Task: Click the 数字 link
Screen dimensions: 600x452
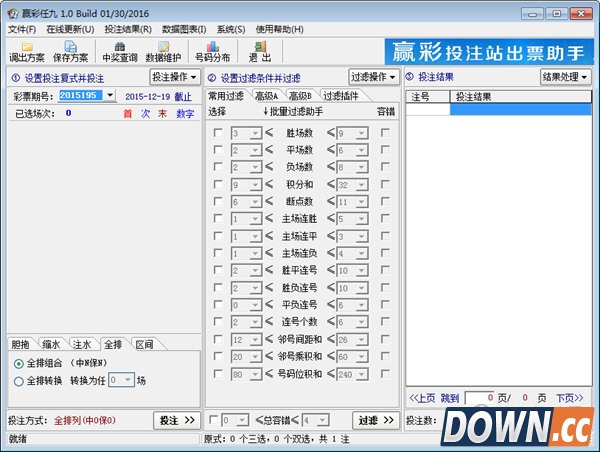Action: pyautogui.click(x=185, y=114)
